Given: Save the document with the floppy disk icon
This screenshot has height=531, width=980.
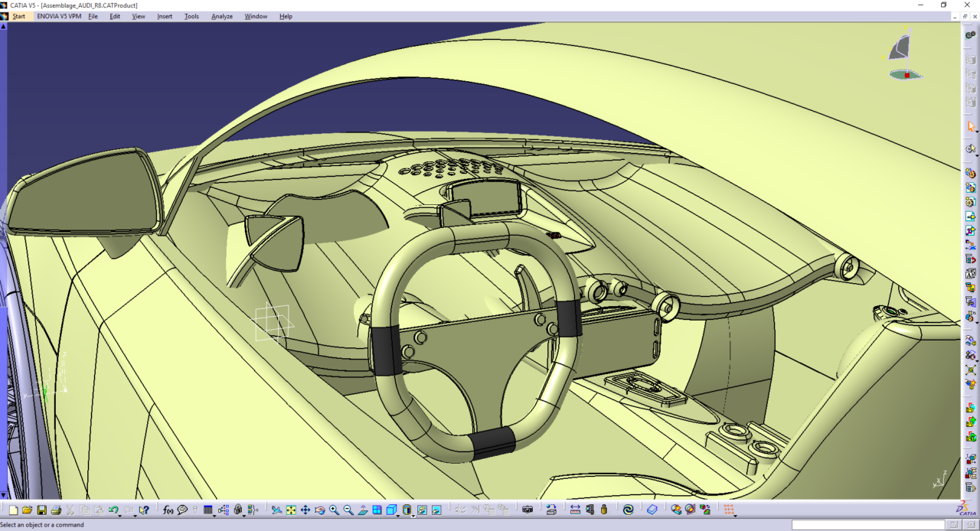Looking at the screenshot, I should click(41, 510).
